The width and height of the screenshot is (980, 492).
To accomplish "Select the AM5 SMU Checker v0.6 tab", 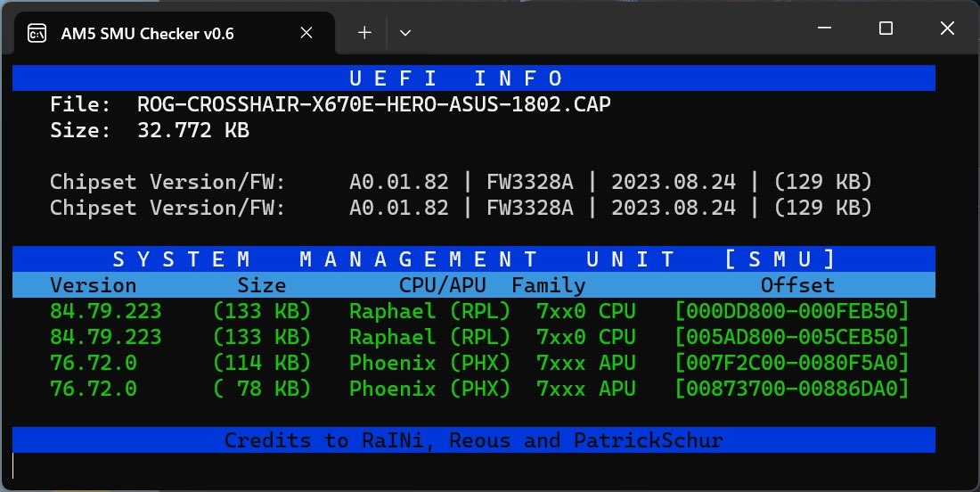I will point(147,33).
